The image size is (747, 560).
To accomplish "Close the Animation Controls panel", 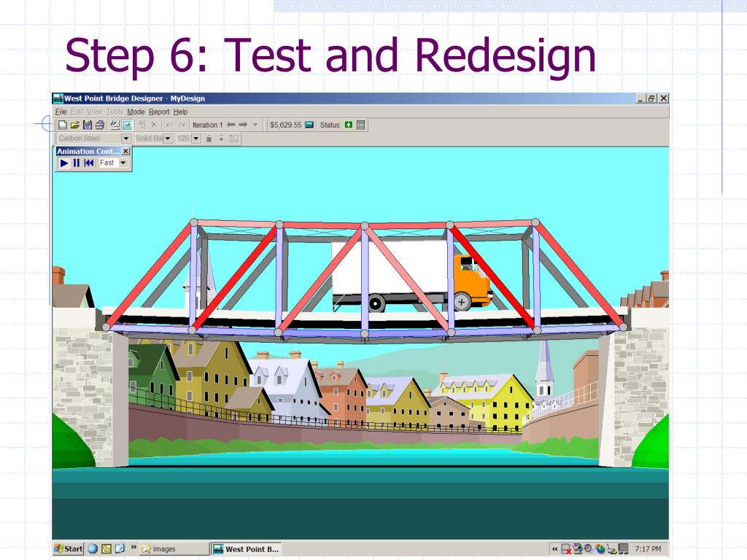I will point(125,151).
